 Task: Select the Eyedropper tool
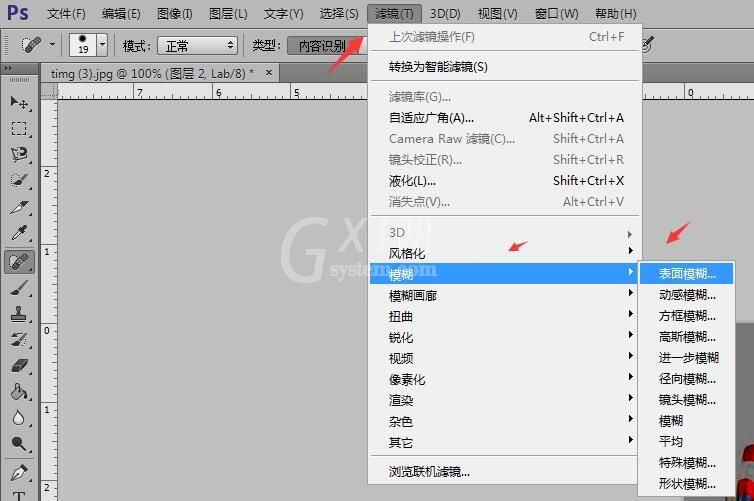click(x=19, y=234)
